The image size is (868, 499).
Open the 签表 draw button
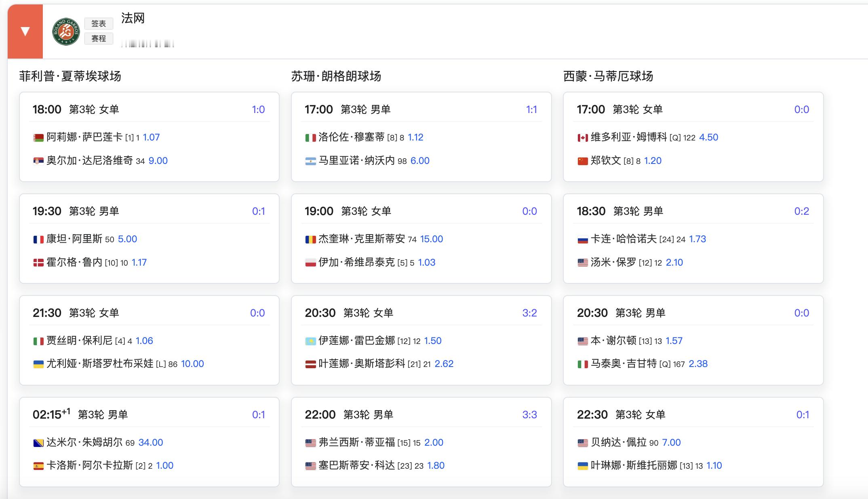99,23
